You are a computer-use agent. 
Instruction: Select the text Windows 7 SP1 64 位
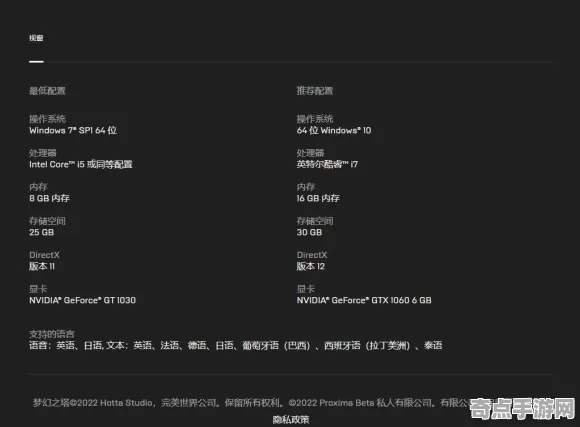[73, 130]
